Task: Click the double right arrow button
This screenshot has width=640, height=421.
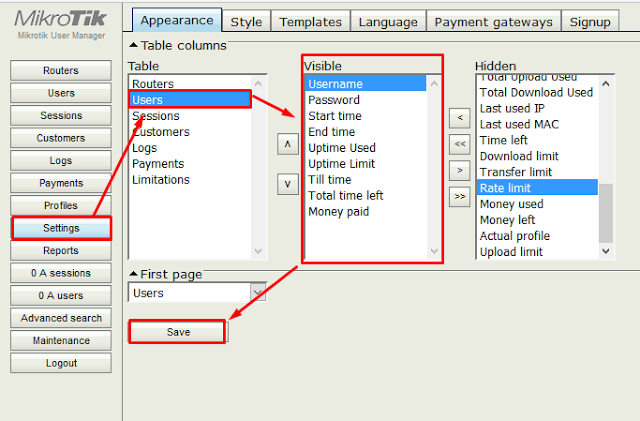Action: tap(459, 197)
